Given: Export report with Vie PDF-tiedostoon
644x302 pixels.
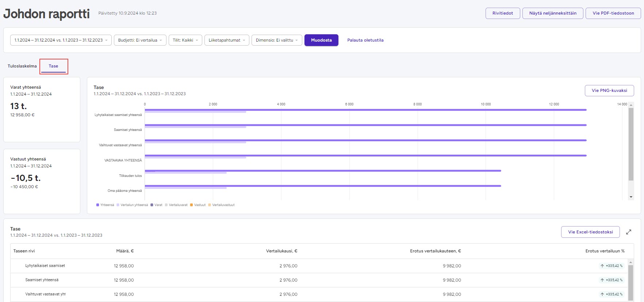Looking at the screenshot, I should coord(613,13).
